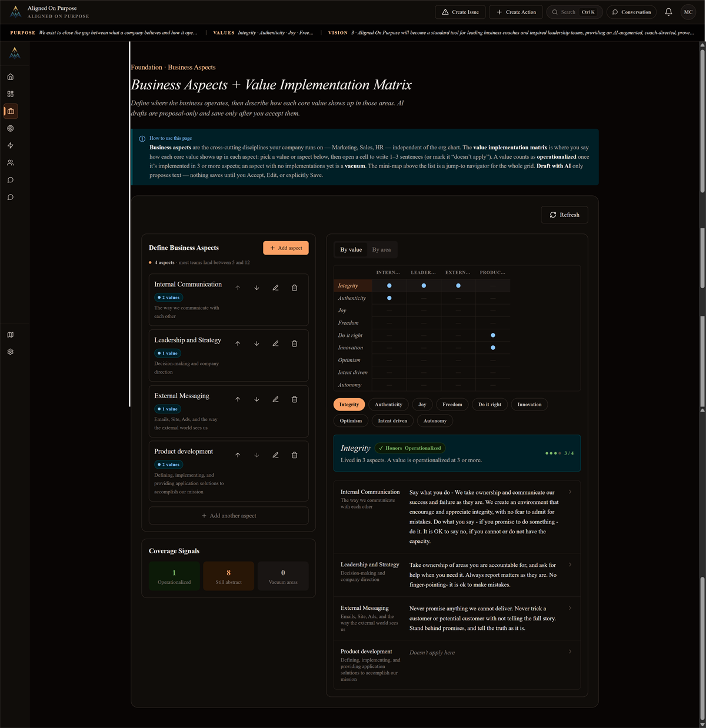Edit the Product development aspect

(275, 455)
